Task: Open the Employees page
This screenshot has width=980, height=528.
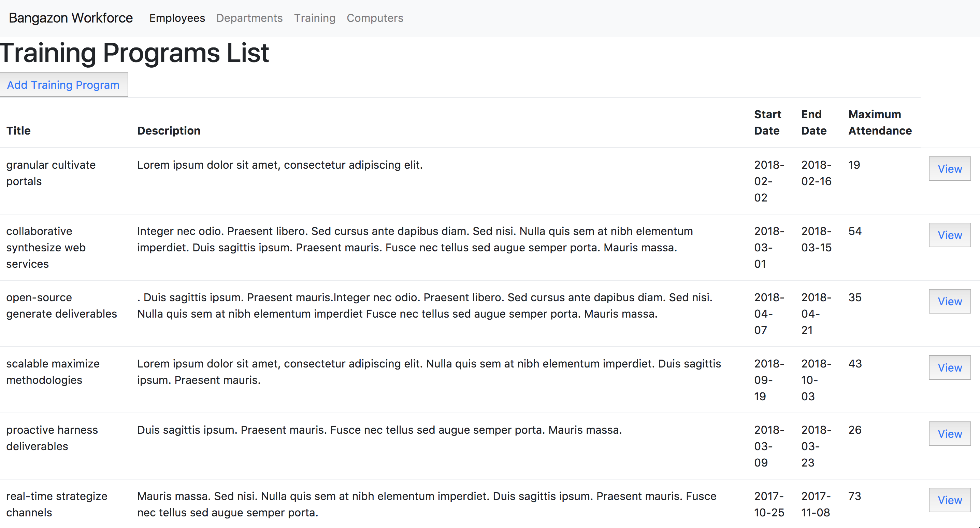Action: [x=177, y=18]
